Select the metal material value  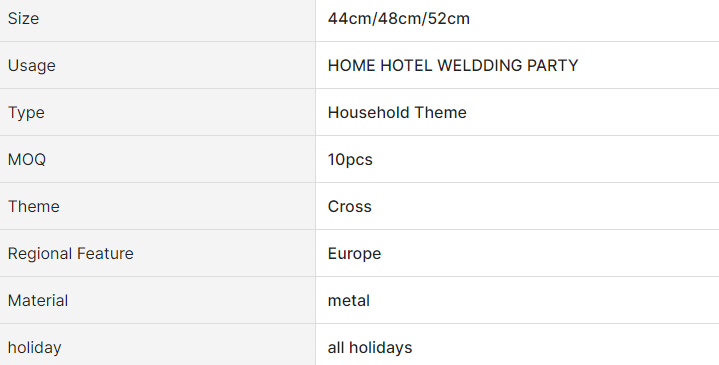tap(348, 300)
